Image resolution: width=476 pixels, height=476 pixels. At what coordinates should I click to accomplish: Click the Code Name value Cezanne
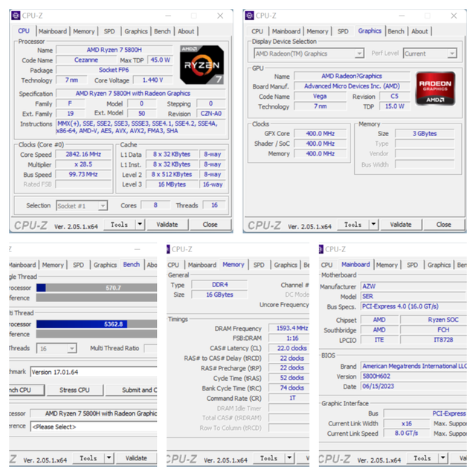(86, 59)
